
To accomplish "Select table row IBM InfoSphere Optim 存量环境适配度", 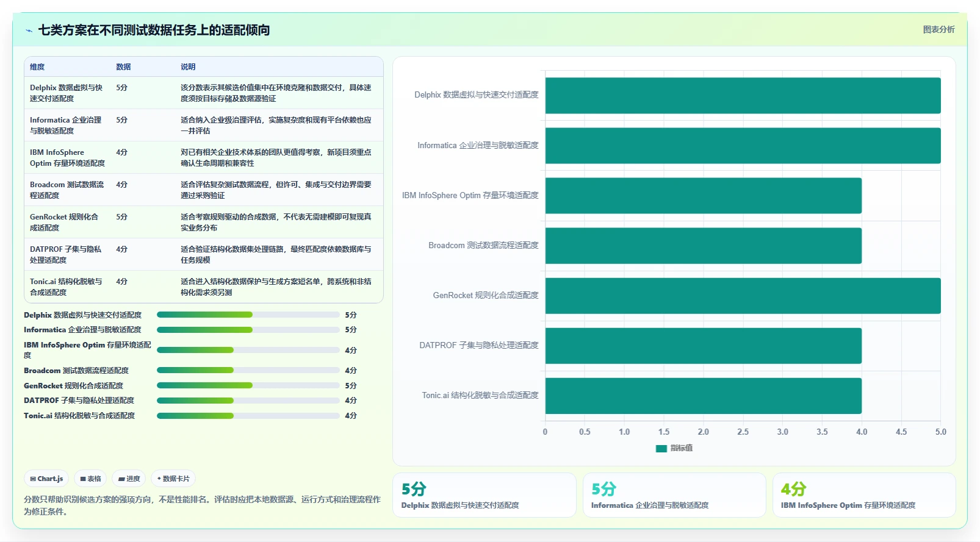I will tap(204, 157).
